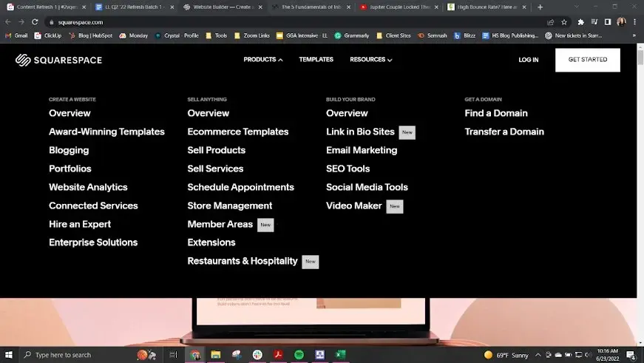The height and width of the screenshot is (363, 644).
Task: Open the Windows Start menu
Action: 9,355
